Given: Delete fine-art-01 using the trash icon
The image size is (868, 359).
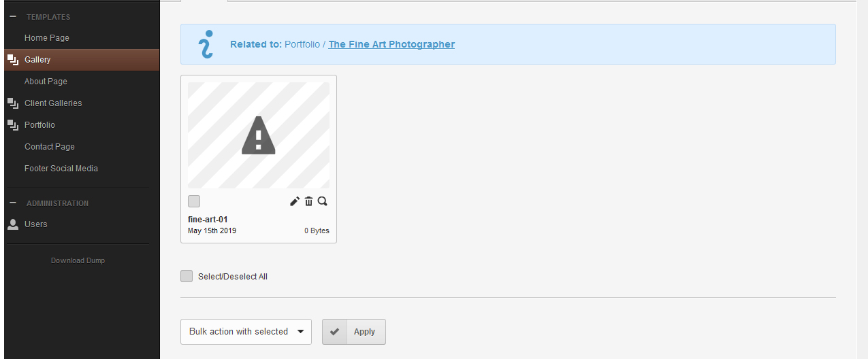Looking at the screenshot, I should point(309,201).
